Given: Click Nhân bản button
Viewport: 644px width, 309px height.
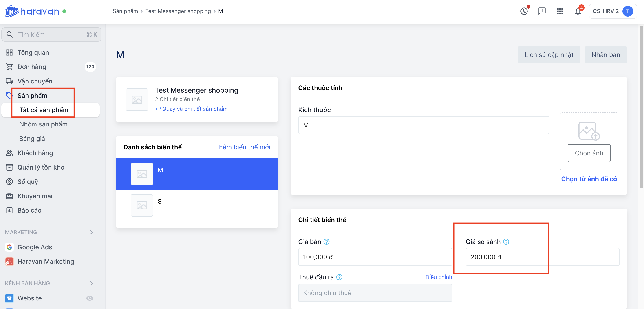Looking at the screenshot, I should (x=606, y=55).
